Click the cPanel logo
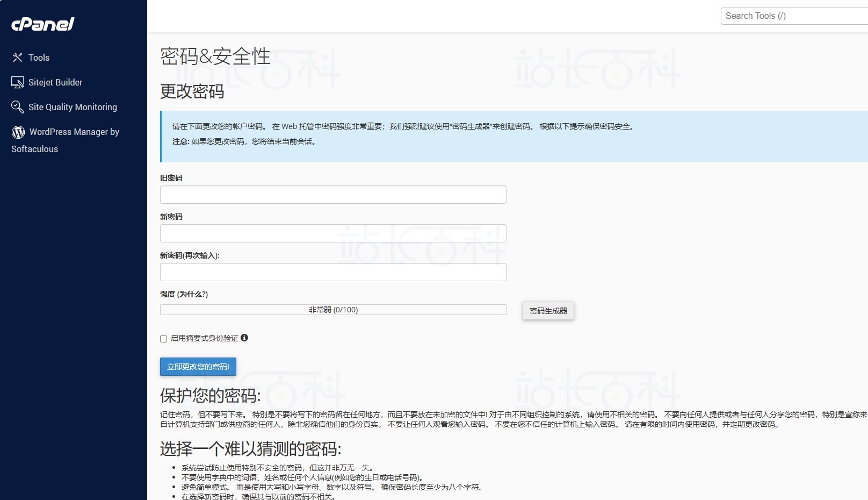This screenshot has height=500, width=868. 43,24
